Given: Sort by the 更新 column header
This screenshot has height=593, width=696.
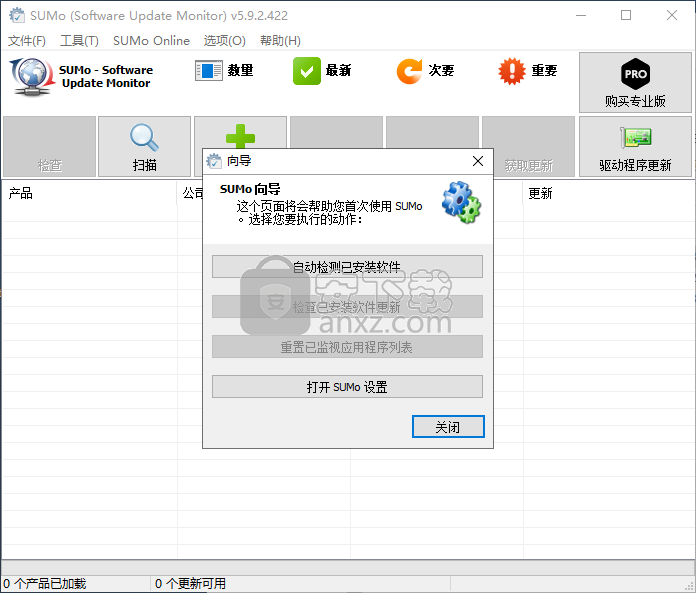Looking at the screenshot, I should click(x=608, y=193).
